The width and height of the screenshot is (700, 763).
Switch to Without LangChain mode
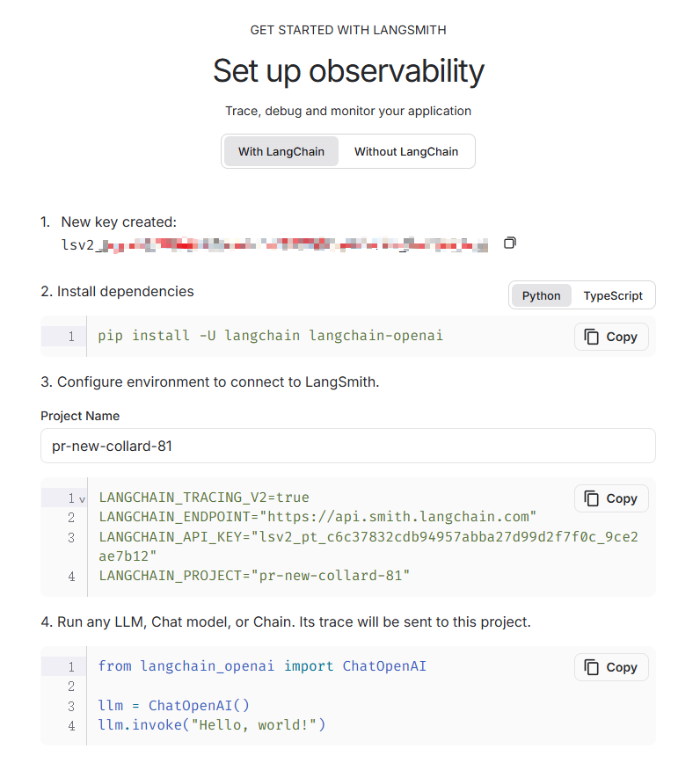point(406,151)
